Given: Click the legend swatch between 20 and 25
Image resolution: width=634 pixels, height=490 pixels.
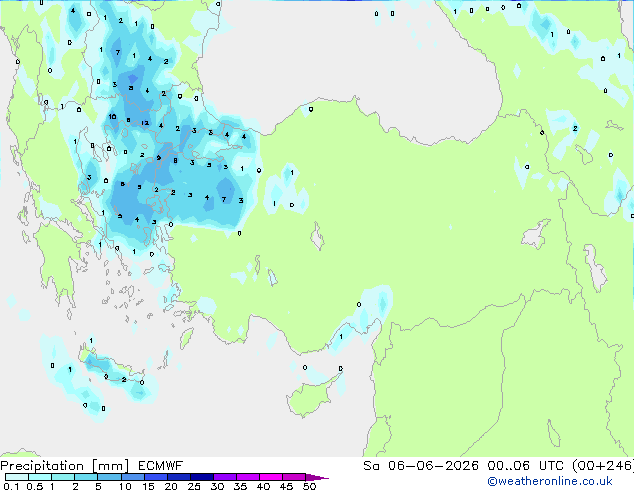Looking at the screenshot, I should coord(178,477).
